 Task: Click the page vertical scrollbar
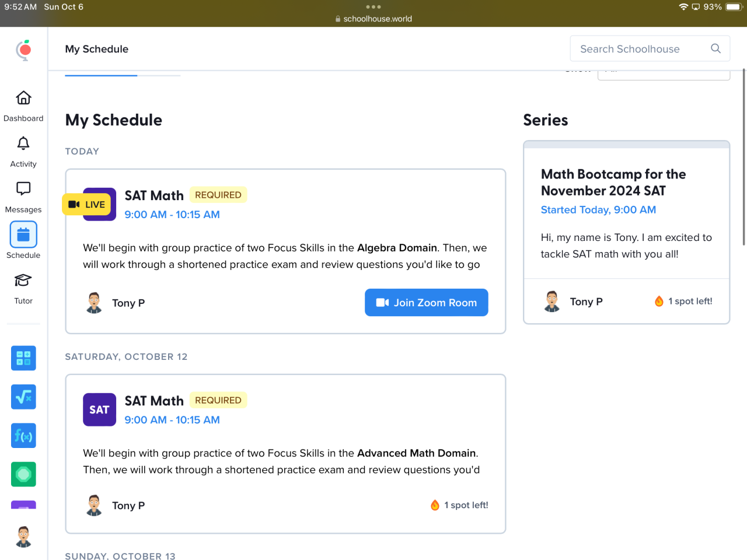coord(743,157)
